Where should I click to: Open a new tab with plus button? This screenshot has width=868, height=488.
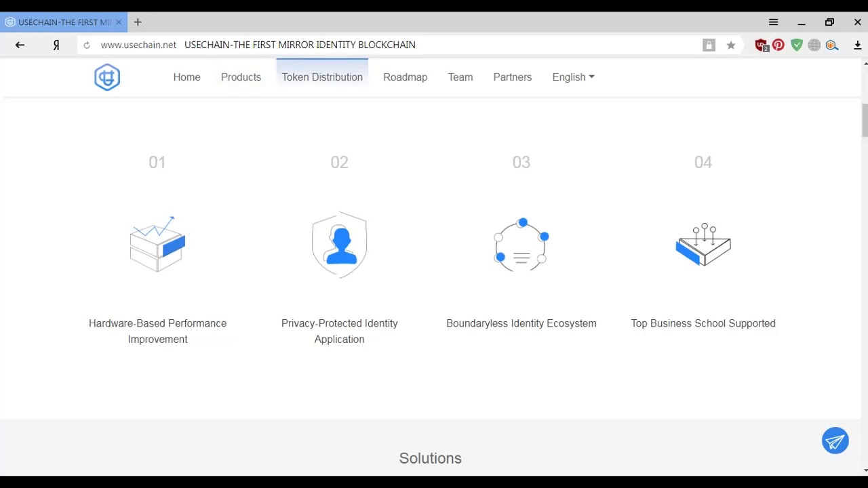(138, 22)
